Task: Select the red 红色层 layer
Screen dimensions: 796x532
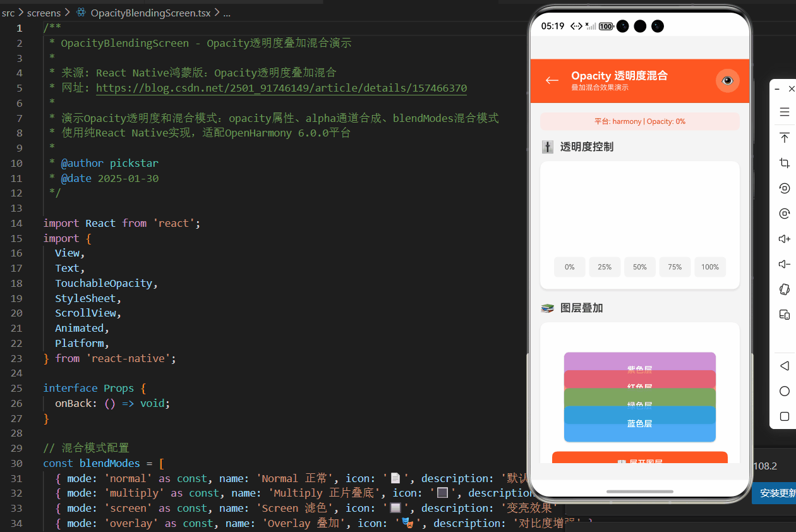Action: coord(640,379)
